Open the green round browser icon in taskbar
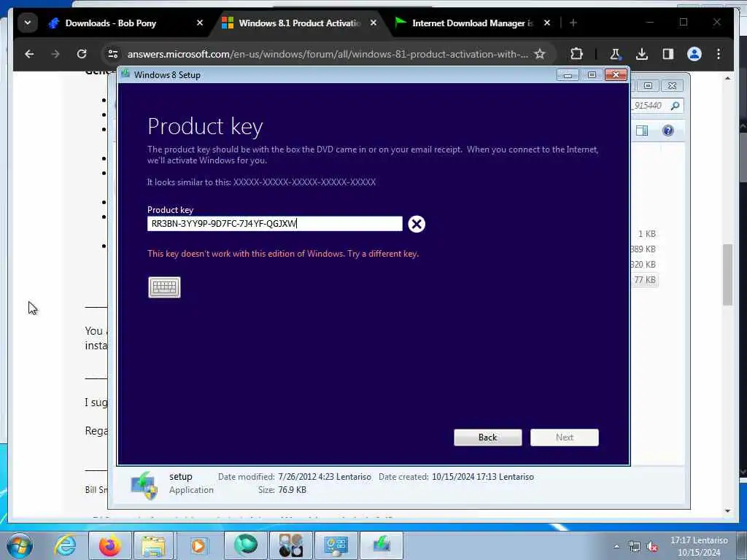Viewport: 747px width, 560px height. [x=246, y=545]
